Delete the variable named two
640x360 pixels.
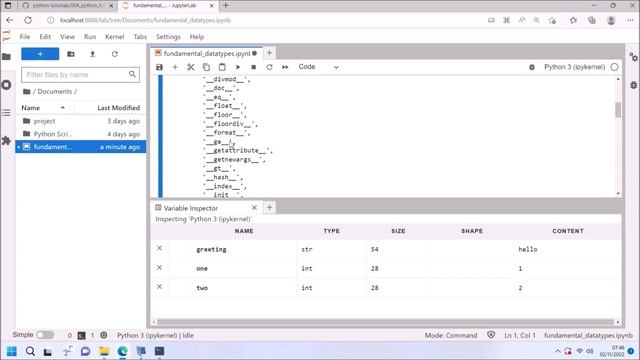pos(160,287)
